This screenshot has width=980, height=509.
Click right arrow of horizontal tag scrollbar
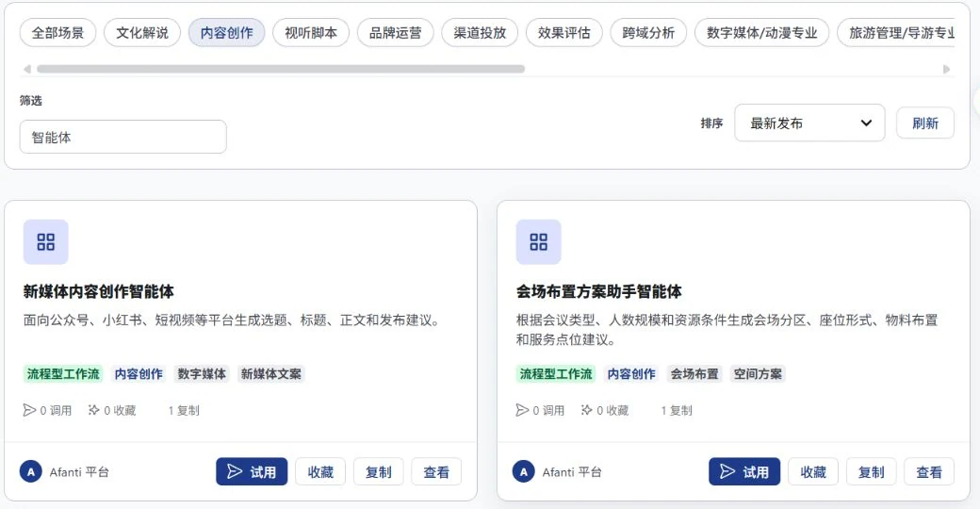[946, 69]
